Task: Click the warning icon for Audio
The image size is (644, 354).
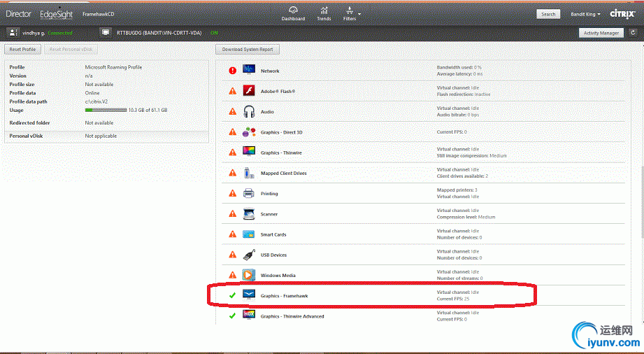Action: (x=232, y=111)
